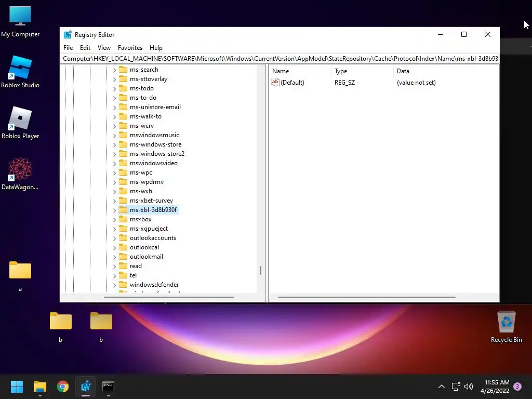The width and height of the screenshot is (532, 399).
Task: Open the View menu
Action: point(104,48)
